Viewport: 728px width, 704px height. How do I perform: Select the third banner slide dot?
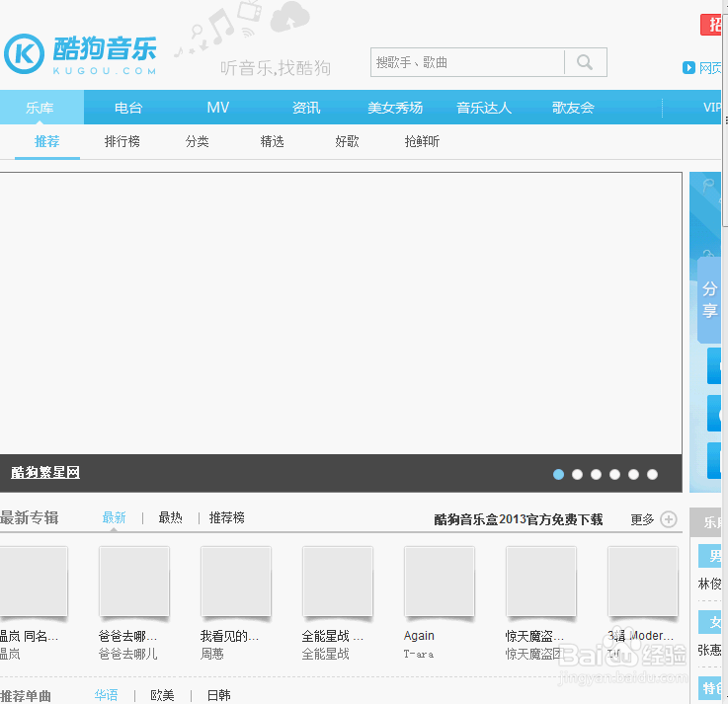click(x=597, y=474)
